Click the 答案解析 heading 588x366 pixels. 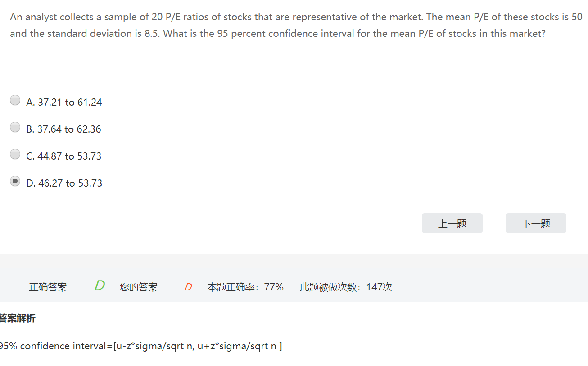pos(18,319)
